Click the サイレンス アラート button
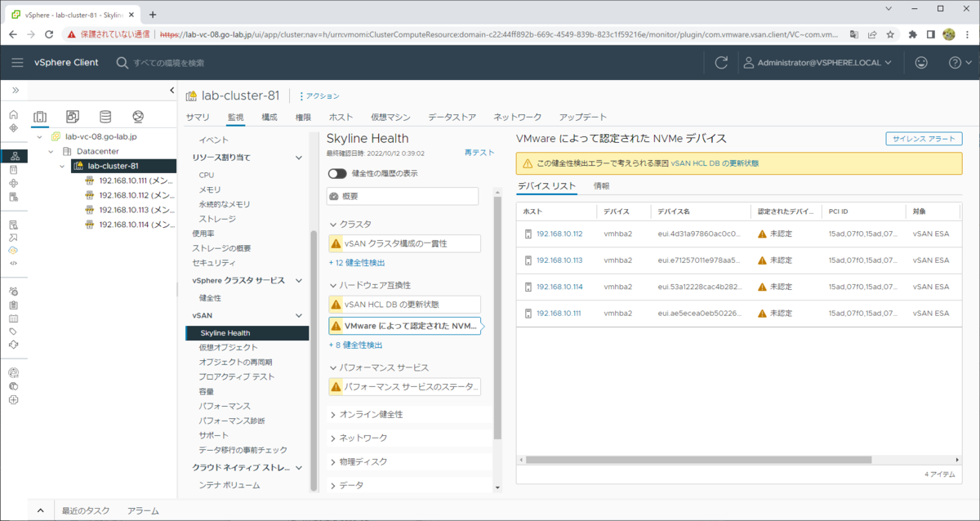The image size is (980, 521). pyautogui.click(x=924, y=139)
